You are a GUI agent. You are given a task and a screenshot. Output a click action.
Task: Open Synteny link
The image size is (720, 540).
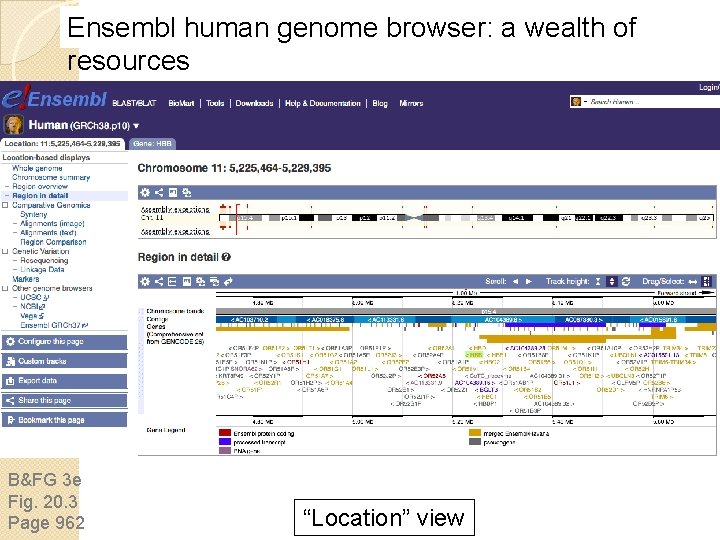(34, 214)
